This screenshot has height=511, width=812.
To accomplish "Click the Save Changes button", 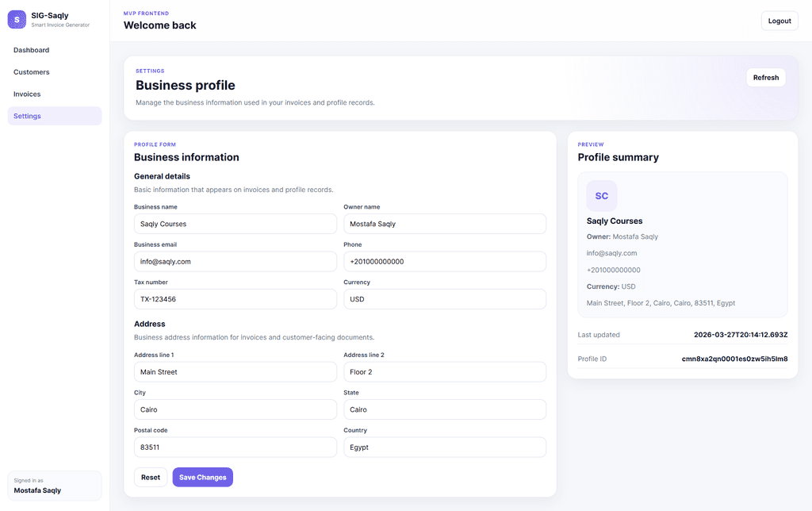I will [202, 477].
